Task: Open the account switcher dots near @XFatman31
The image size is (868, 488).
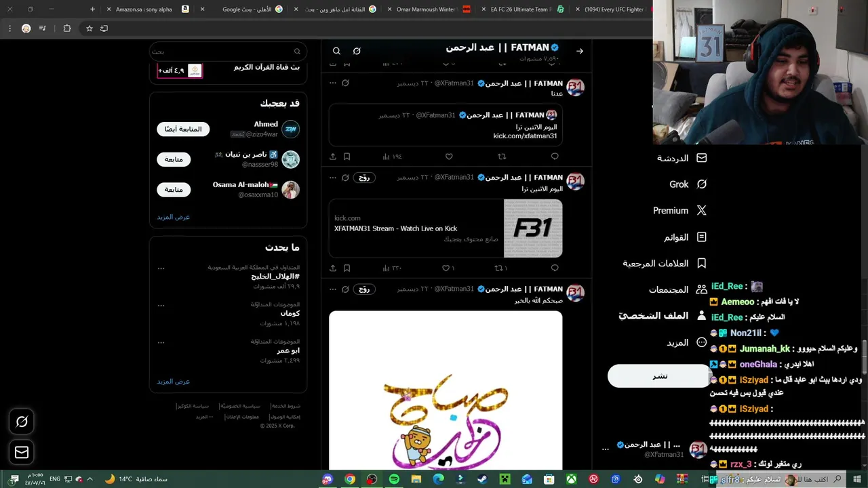Action: click(606, 449)
